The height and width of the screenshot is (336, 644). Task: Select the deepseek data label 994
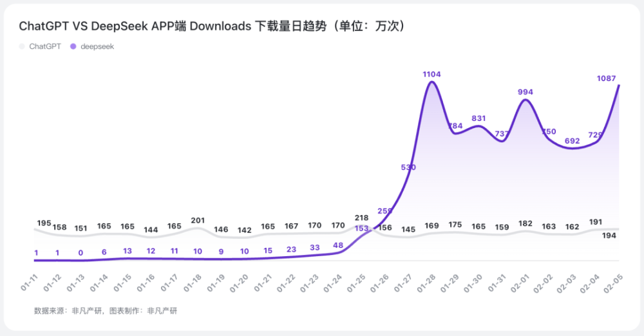[526, 92]
